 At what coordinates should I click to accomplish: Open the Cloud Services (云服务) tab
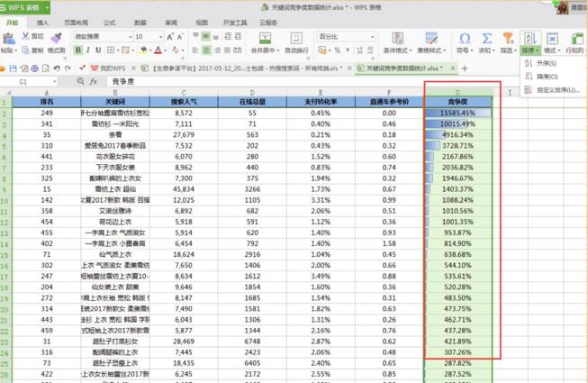point(268,23)
